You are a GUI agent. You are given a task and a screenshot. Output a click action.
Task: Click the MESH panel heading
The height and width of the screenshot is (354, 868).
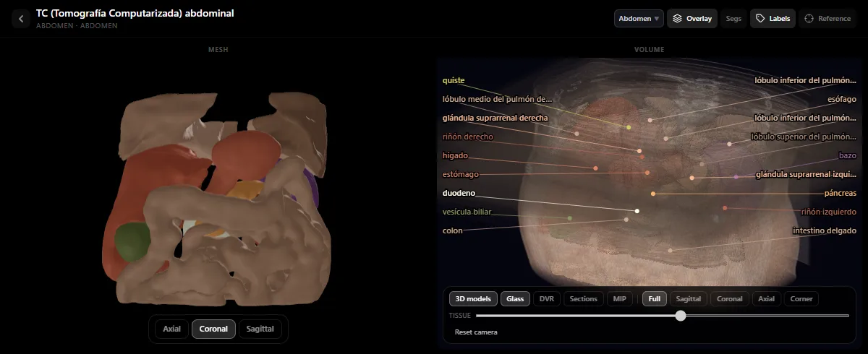tap(218, 50)
